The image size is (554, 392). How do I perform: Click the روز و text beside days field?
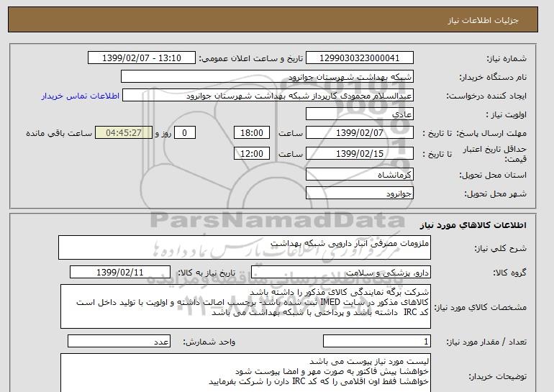coord(163,133)
